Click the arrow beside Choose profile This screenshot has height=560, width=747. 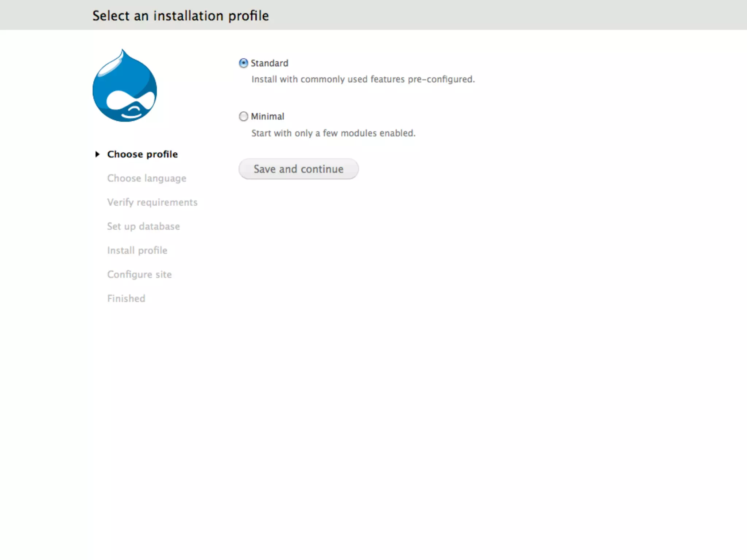coord(97,154)
